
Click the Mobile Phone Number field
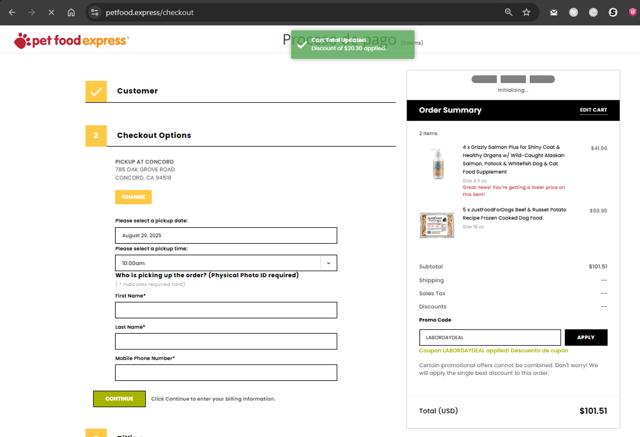(226, 373)
